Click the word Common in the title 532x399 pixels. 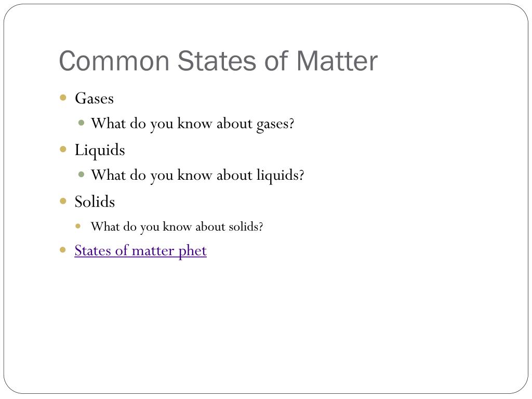[114, 61]
